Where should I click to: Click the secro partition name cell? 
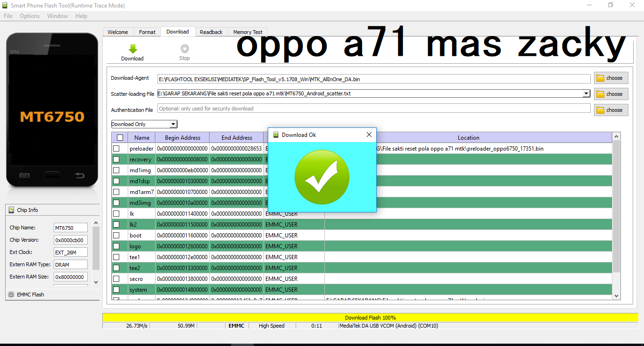[x=141, y=279]
